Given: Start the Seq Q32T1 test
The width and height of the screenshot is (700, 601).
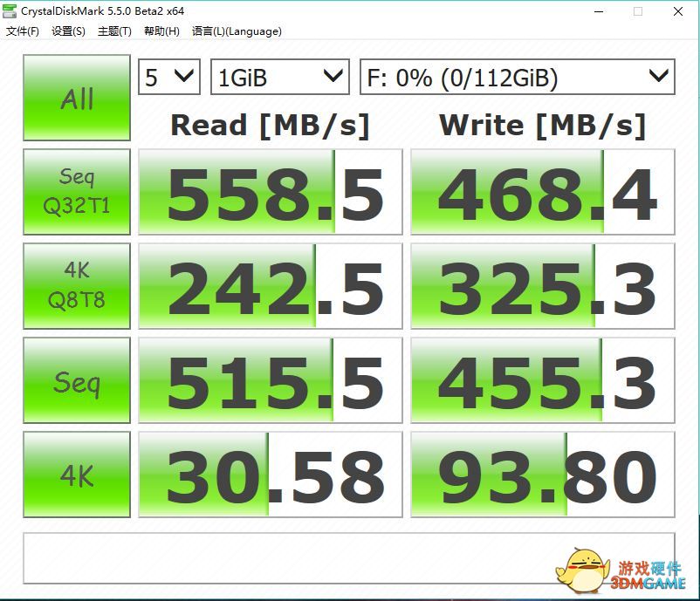Looking at the screenshot, I should 77,192.
